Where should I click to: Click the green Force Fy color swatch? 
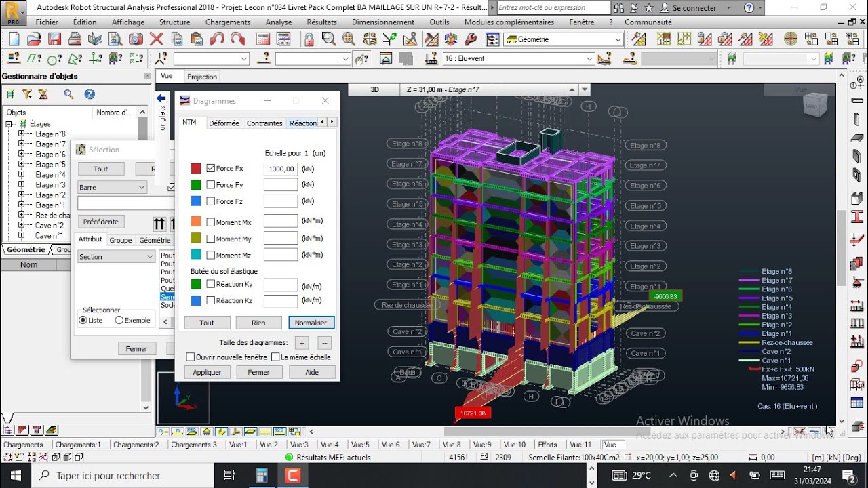[196, 184]
